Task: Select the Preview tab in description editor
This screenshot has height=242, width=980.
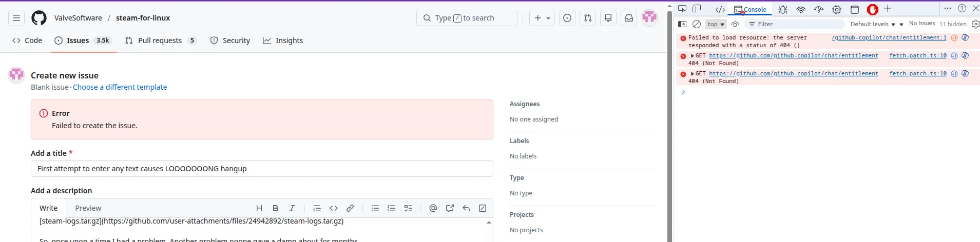Action: click(x=88, y=208)
